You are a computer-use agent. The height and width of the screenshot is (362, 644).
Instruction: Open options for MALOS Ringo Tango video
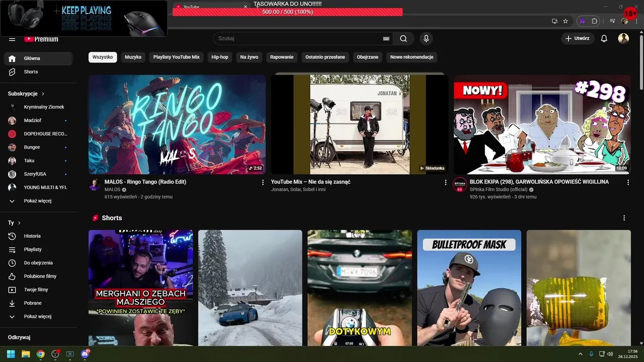click(x=263, y=183)
